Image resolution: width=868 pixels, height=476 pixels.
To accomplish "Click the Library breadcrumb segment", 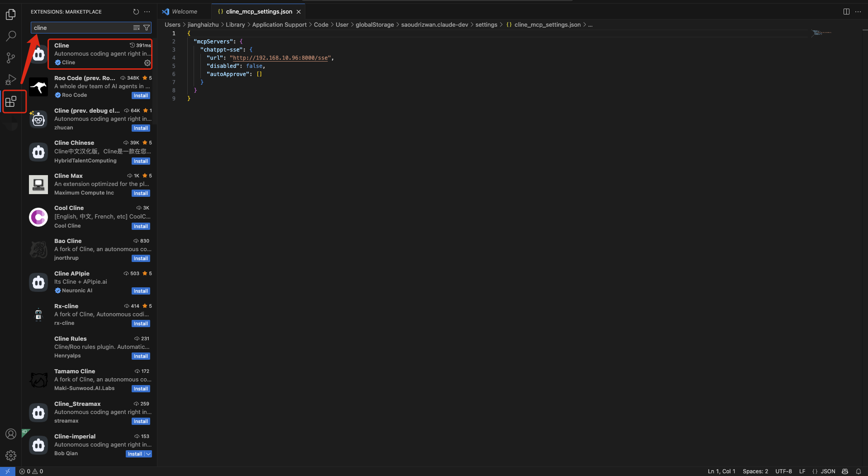I will [x=235, y=24].
